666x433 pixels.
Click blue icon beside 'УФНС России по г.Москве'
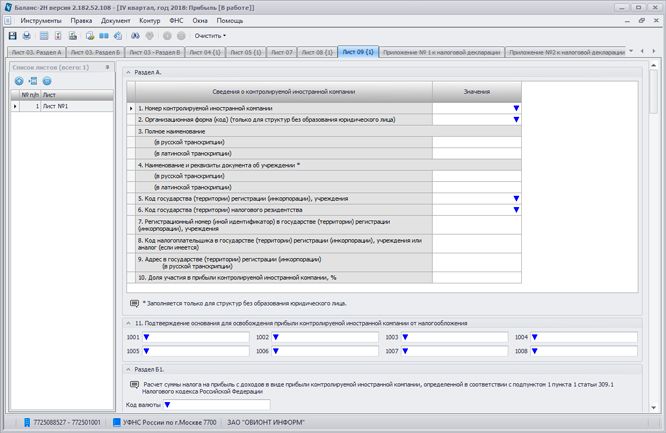117,422
